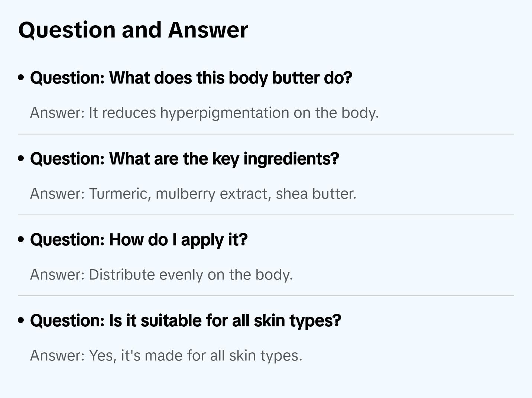The height and width of the screenshot is (398, 532).
Task: Click the divider line below the ingredients answer
Action: 266,215
